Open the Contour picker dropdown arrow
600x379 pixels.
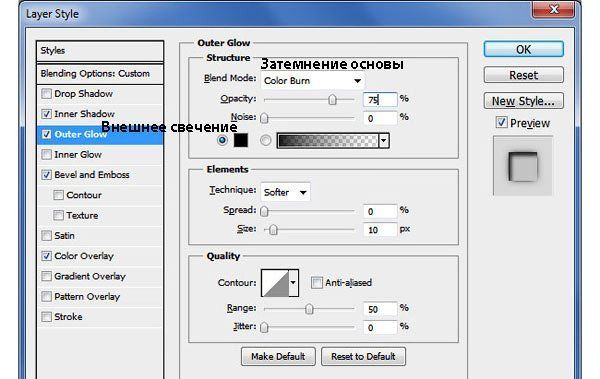[293, 283]
